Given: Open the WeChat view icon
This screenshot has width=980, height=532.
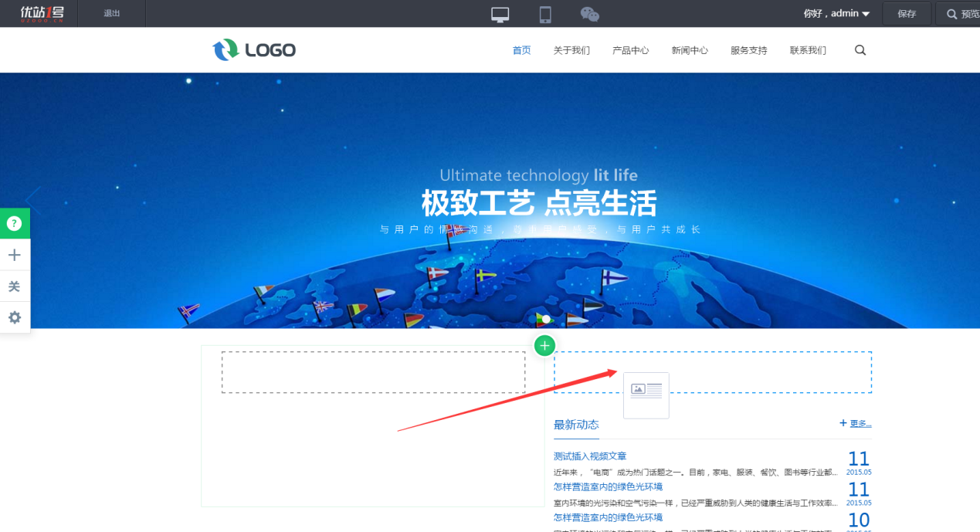Looking at the screenshot, I should tap(590, 14).
